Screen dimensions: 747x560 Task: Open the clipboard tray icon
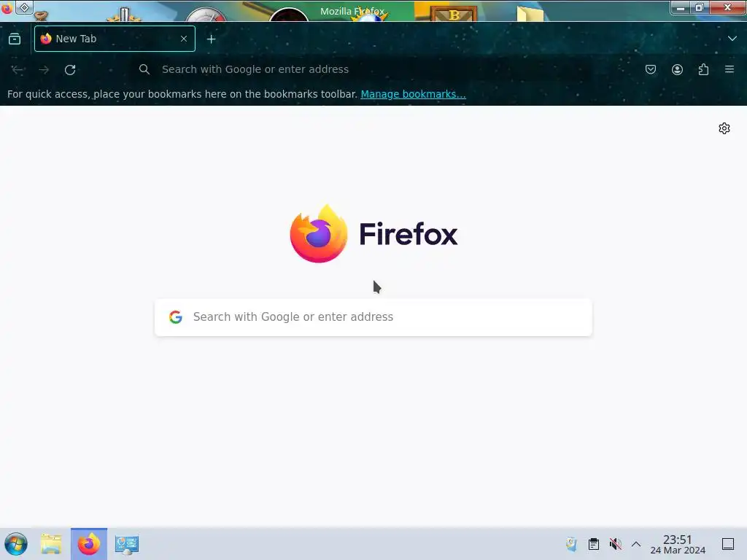pos(594,544)
